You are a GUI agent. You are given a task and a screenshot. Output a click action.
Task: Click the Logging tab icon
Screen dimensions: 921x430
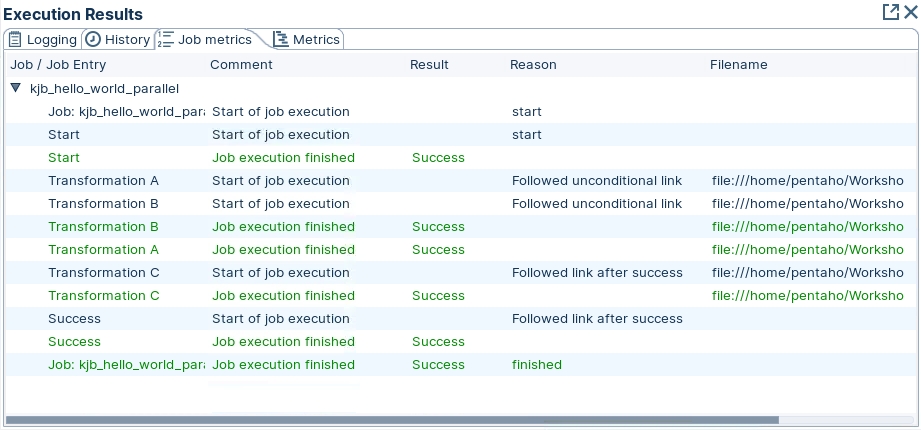point(15,40)
